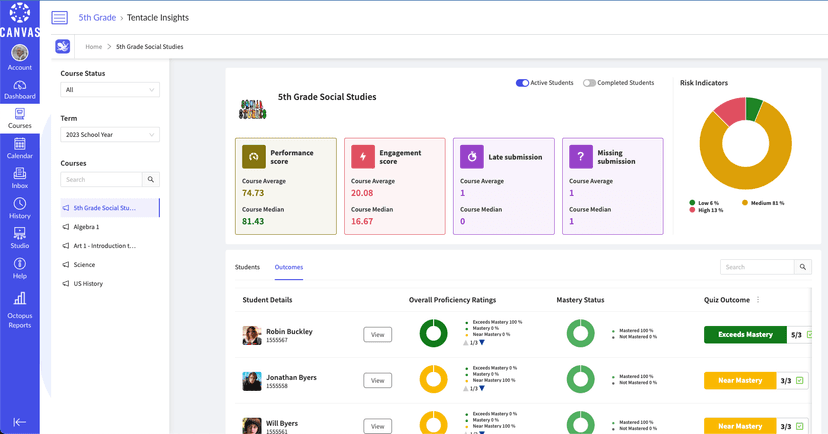Click the Risk Indicators donut chart
Viewport: 828px width, 434px height.
click(x=746, y=143)
